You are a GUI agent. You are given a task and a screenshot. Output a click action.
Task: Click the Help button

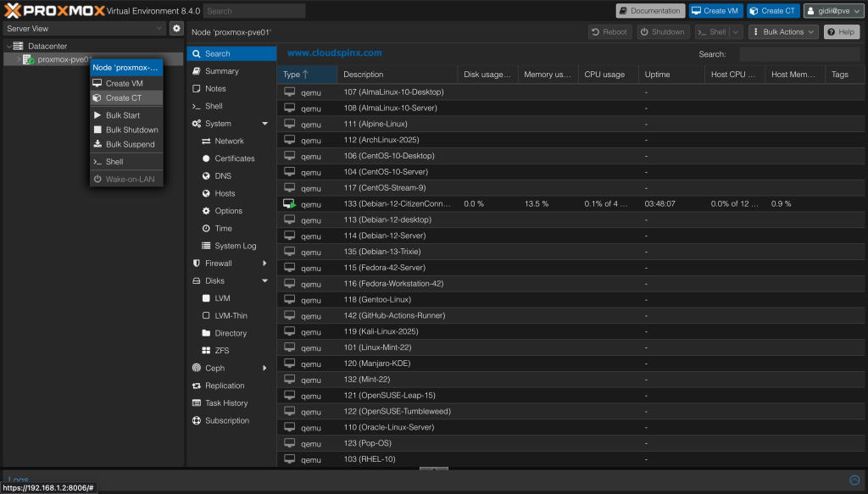(x=842, y=32)
